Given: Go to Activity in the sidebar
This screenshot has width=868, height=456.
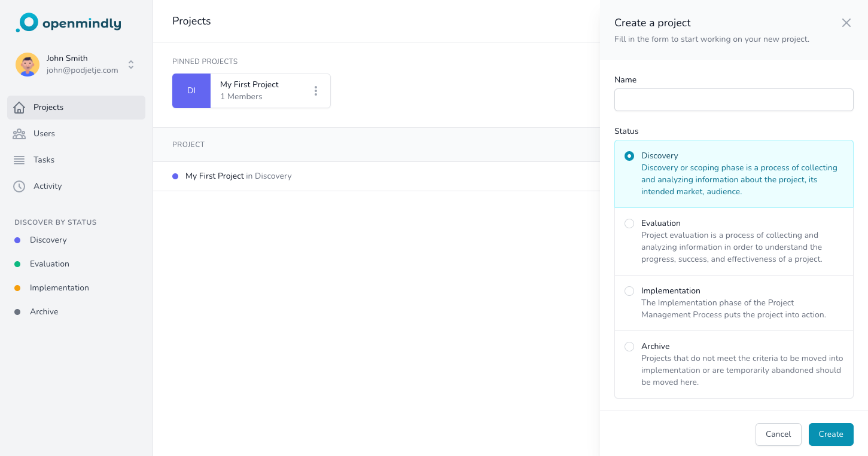Looking at the screenshot, I should coord(47,186).
